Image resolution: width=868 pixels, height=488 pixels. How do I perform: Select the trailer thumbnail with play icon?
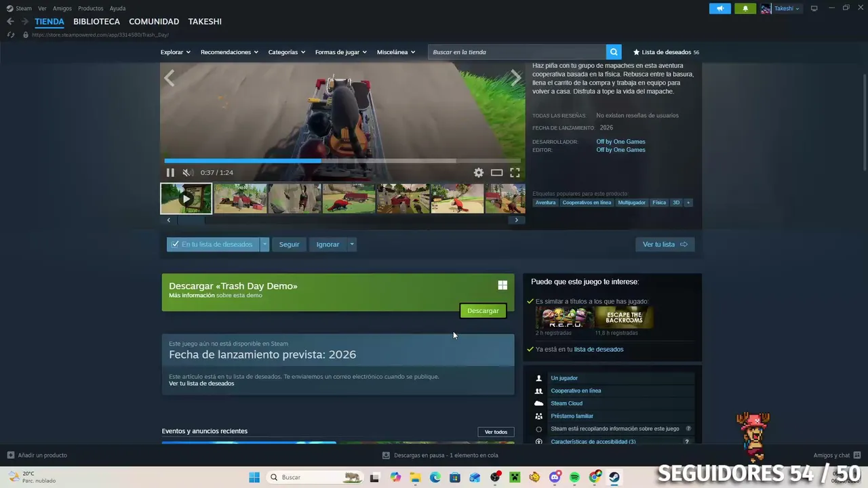coord(186,199)
